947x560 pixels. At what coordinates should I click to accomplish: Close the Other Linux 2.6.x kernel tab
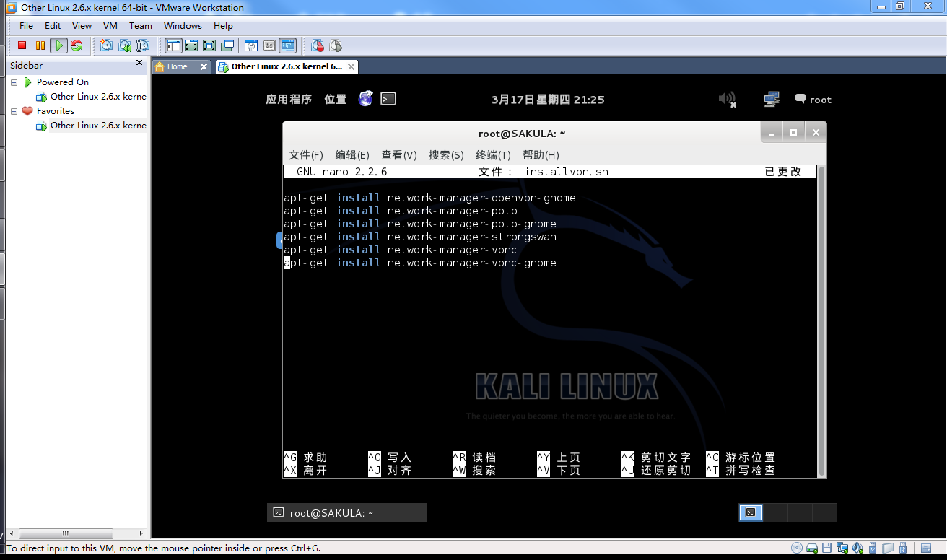click(352, 66)
